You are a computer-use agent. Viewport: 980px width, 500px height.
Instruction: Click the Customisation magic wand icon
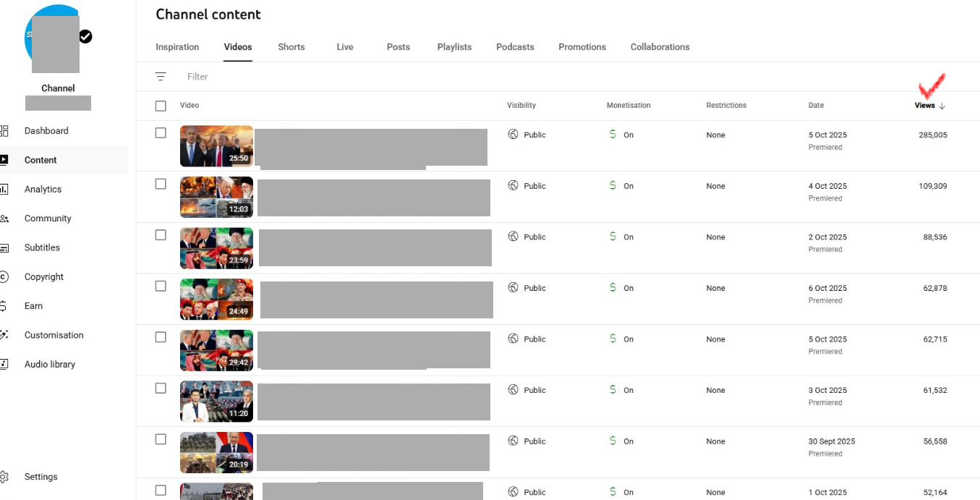tap(4, 335)
